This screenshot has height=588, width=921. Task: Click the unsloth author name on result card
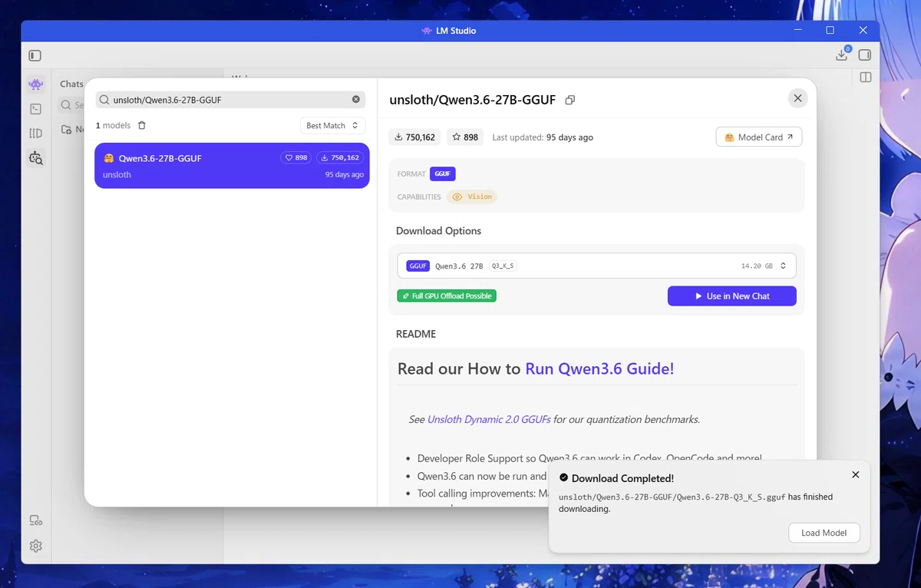click(x=117, y=175)
